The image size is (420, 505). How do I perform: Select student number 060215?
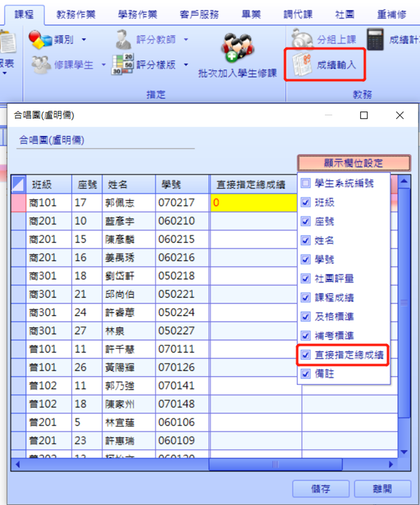tap(176, 239)
